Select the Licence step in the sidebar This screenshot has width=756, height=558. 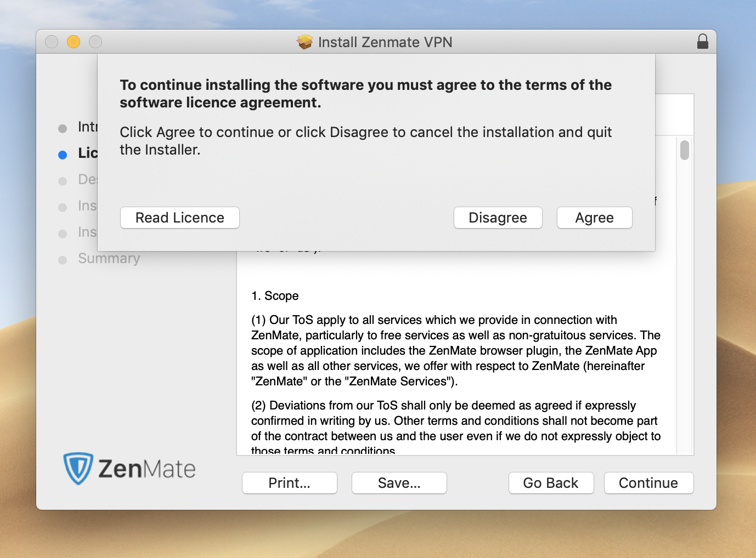pyautogui.click(x=88, y=153)
